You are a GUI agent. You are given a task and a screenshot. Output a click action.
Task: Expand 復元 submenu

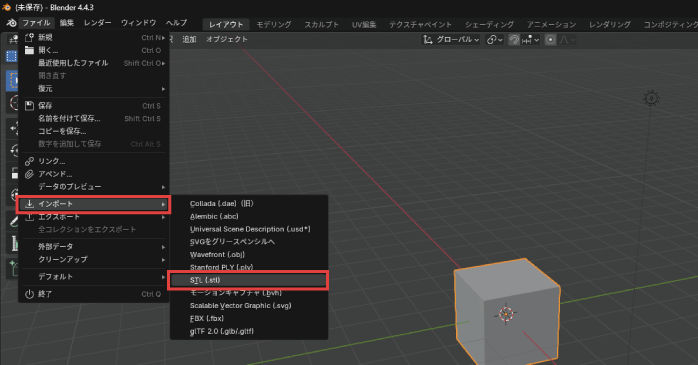[x=163, y=89]
